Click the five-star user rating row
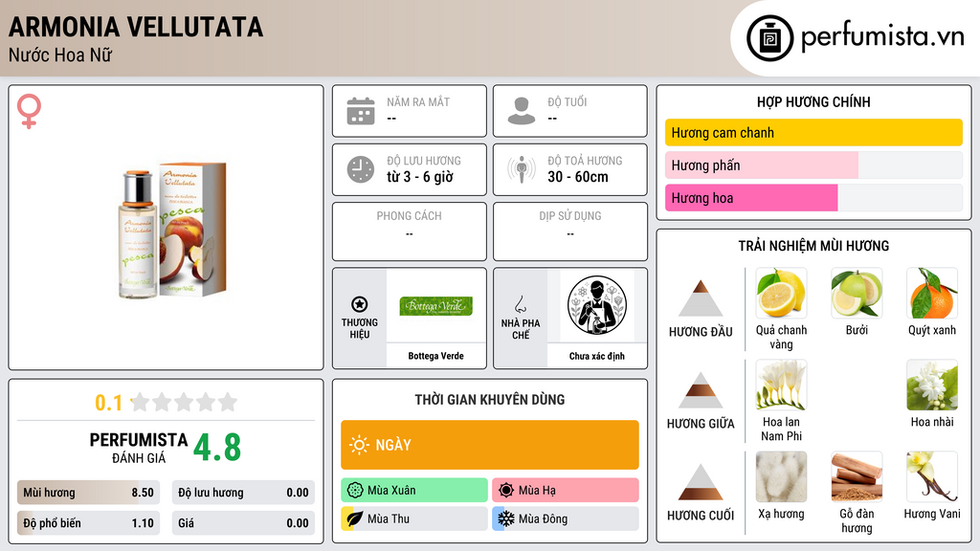This screenshot has height=551, width=980. pyautogui.click(x=185, y=402)
